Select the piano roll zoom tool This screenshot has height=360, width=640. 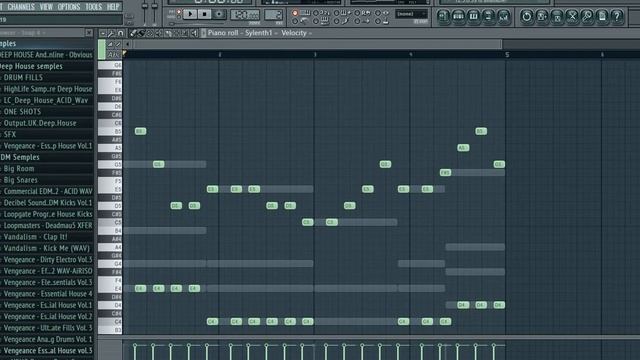click(x=185, y=33)
